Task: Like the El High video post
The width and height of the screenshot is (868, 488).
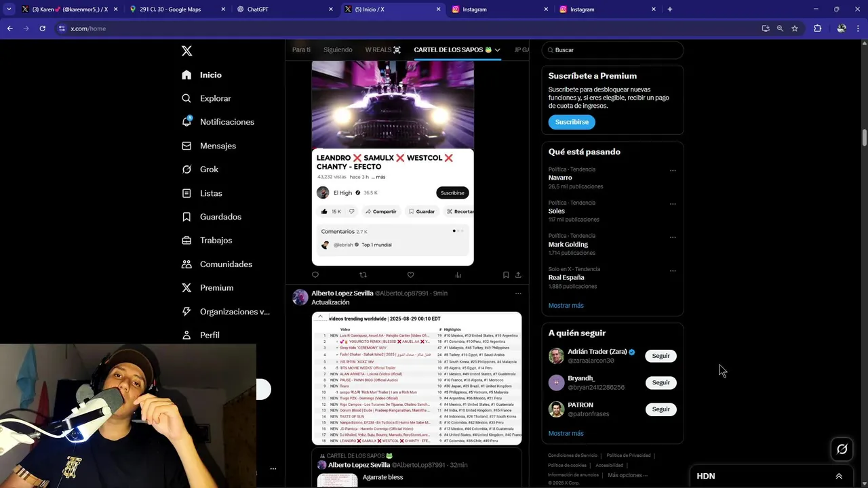Action: (x=410, y=274)
